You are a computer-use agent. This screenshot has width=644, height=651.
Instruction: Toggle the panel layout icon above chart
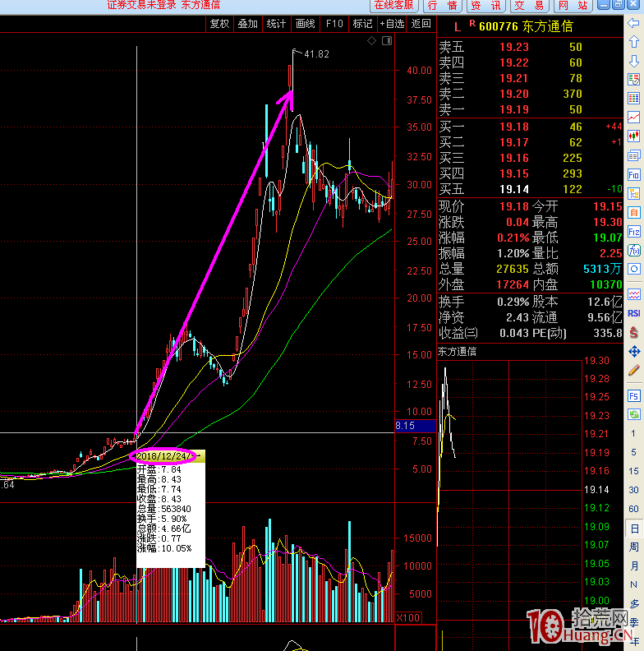tap(387, 40)
